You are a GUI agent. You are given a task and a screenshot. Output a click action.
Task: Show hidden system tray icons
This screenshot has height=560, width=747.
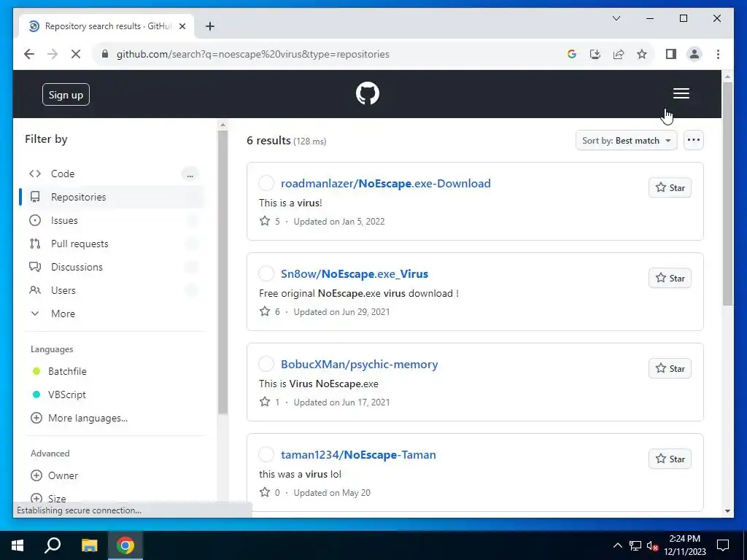click(617, 545)
